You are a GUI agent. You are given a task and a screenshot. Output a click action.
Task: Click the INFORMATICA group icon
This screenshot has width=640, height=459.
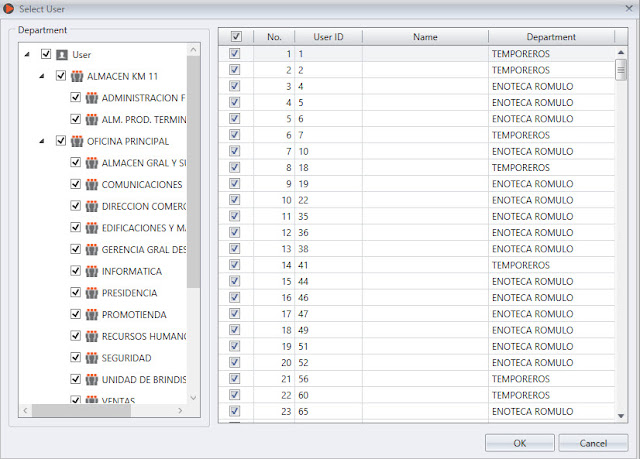coord(91,271)
